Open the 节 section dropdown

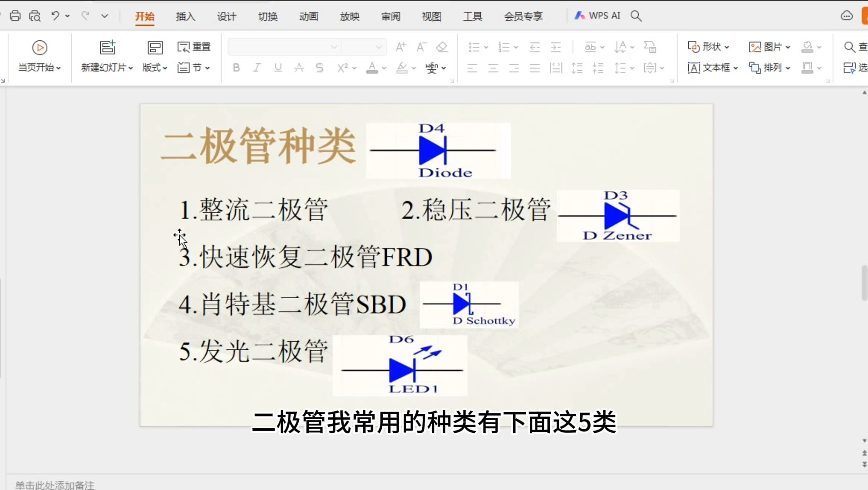[194, 68]
